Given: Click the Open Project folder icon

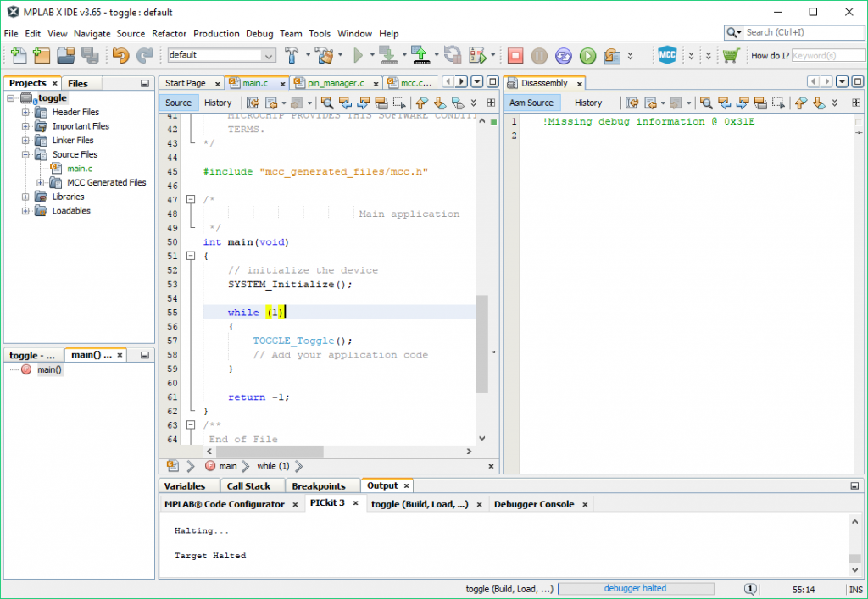Looking at the screenshot, I should [x=66, y=55].
